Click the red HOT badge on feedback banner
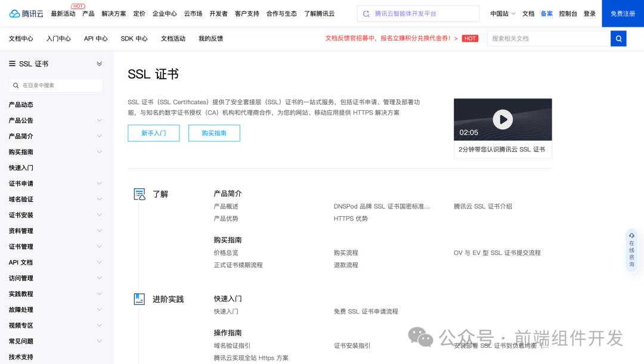This screenshot has width=644, height=364. click(x=470, y=39)
